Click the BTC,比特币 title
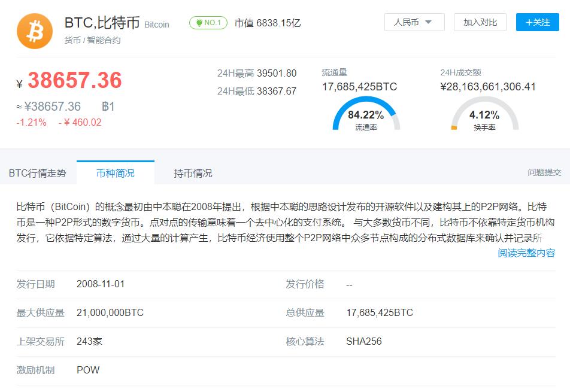 tap(102, 23)
